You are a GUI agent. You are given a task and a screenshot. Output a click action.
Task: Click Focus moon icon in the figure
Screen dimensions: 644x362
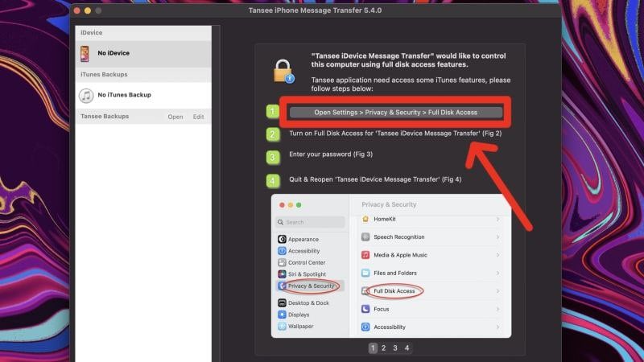click(365, 309)
